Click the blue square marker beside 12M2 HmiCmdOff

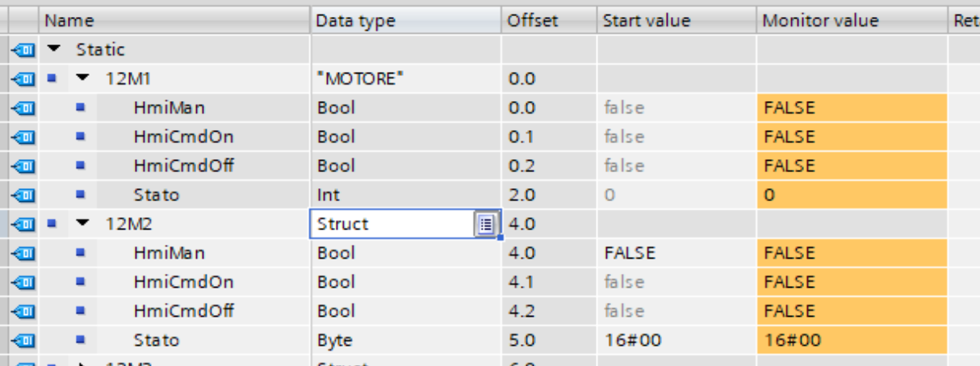point(80,312)
